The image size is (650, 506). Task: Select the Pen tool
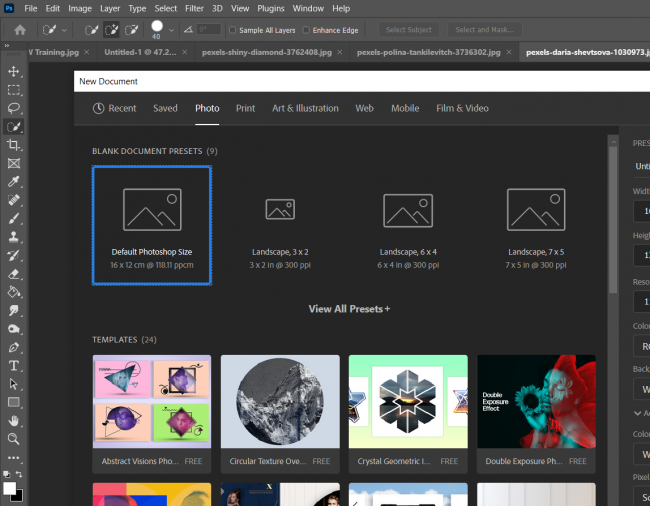click(14, 347)
